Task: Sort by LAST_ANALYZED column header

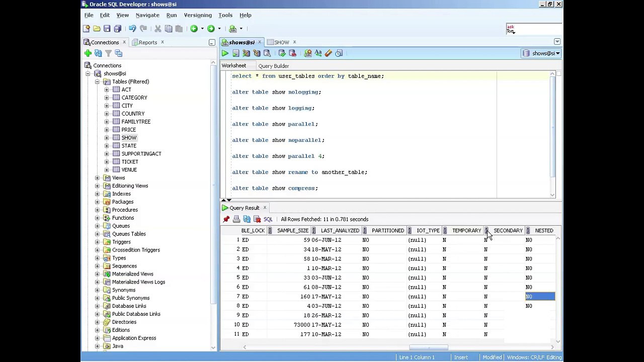Action: click(340, 231)
